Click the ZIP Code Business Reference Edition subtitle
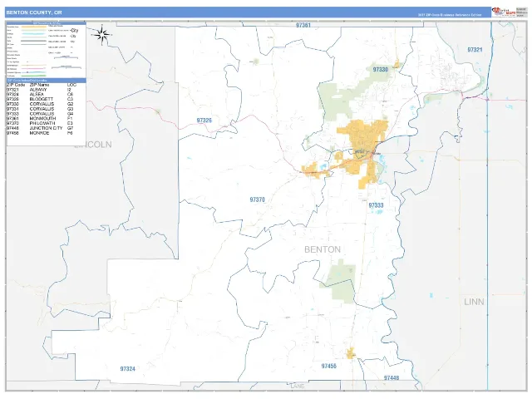The image size is (532, 399). (449, 15)
